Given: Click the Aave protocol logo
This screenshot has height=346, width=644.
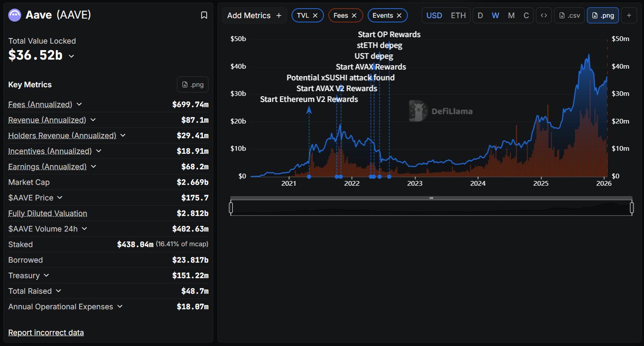Looking at the screenshot, I should (15, 15).
